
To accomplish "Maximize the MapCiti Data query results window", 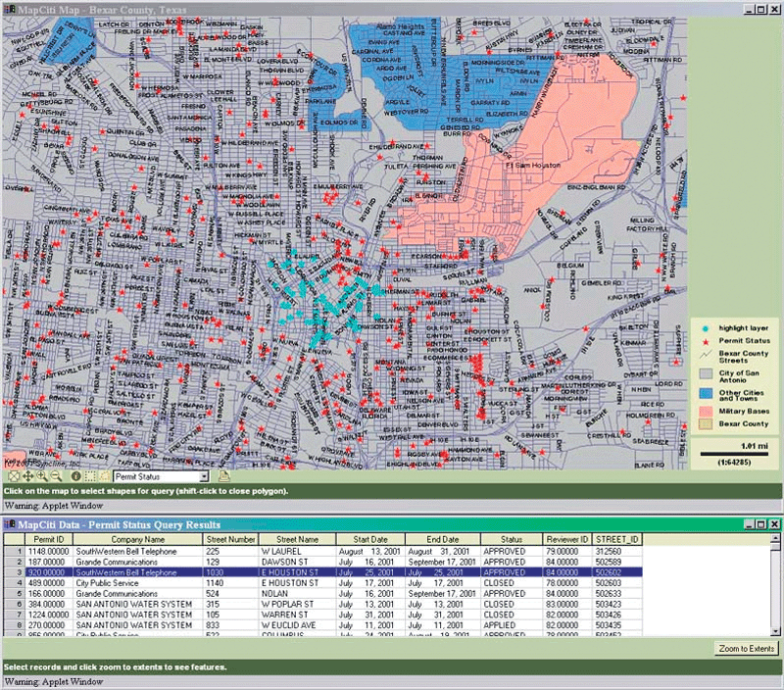I will [x=761, y=524].
